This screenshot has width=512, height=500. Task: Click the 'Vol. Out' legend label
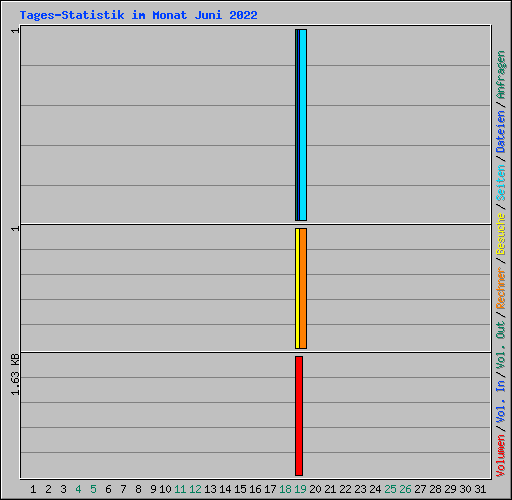(x=501, y=345)
